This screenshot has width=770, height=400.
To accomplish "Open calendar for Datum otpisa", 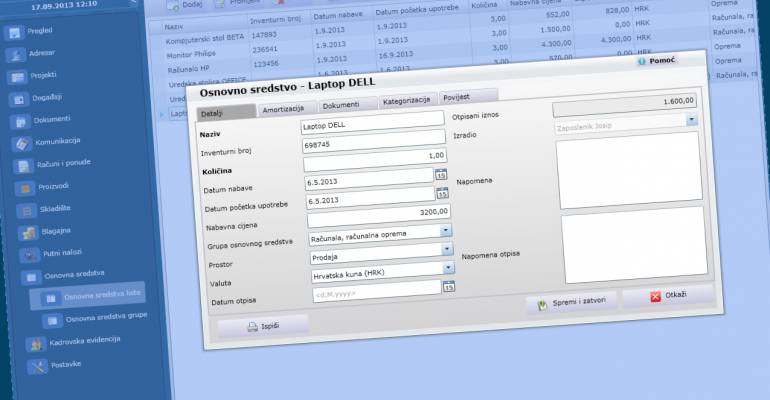I will coord(449,286).
